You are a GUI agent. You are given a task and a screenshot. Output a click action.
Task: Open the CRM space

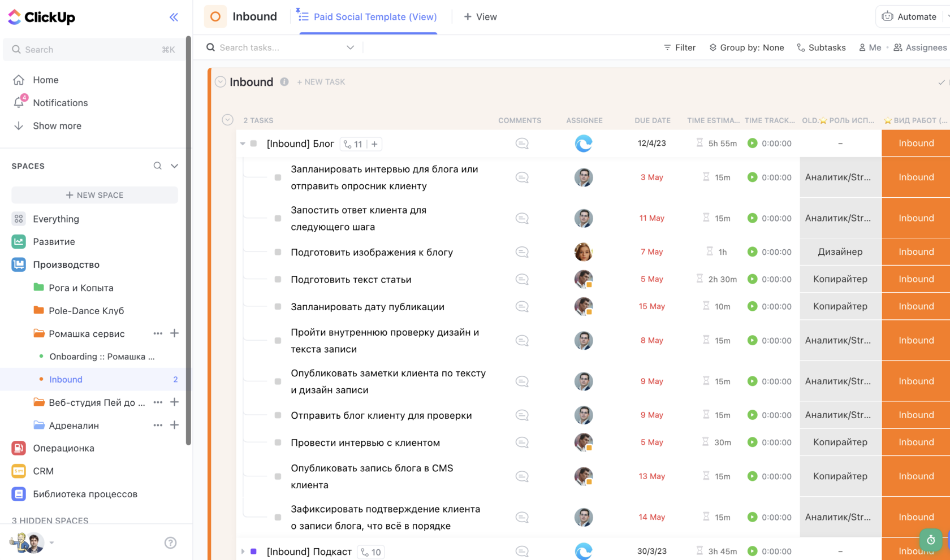tap(43, 471)
